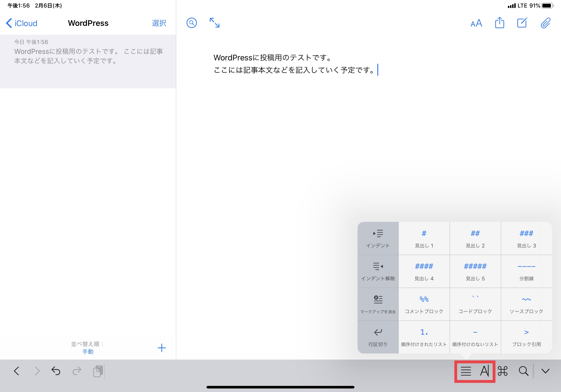Hide the keyboard bar with the down chevron

[545, 371]
